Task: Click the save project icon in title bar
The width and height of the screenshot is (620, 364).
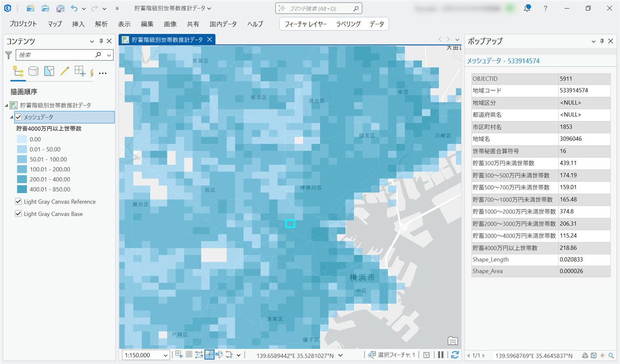Action: click(x=60, y=8)
